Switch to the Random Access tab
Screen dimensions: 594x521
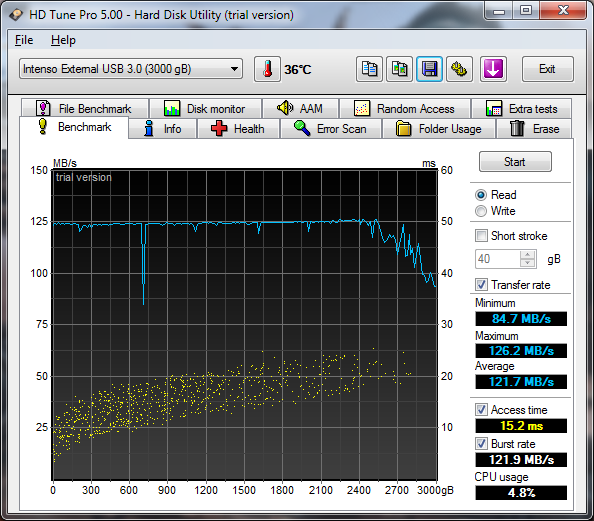tap(405, 109)
